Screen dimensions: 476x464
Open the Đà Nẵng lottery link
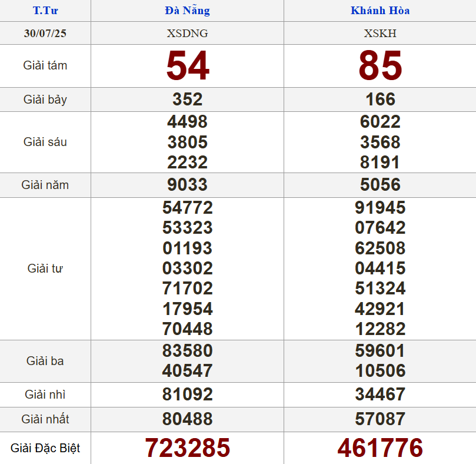(187, 11)
